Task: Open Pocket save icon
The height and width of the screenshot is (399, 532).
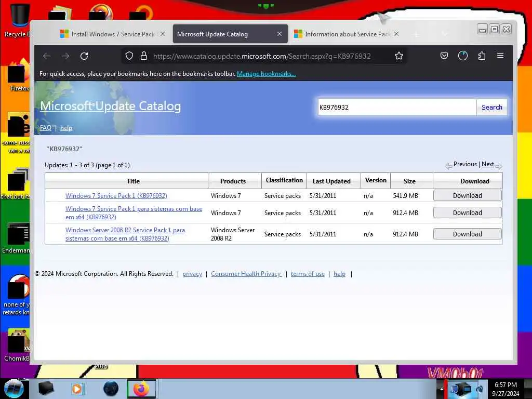Action: coord(444,56)
